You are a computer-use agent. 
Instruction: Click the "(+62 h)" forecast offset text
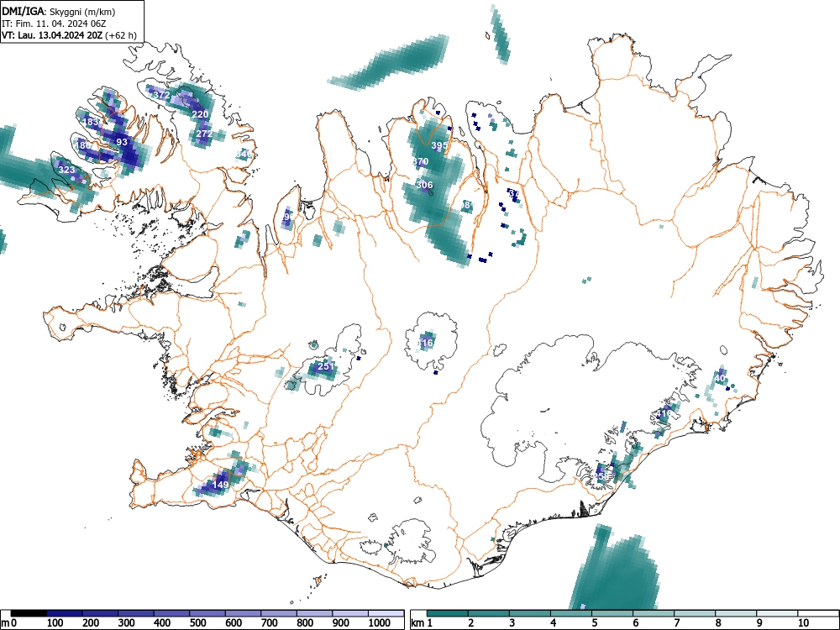coord(122,35)
